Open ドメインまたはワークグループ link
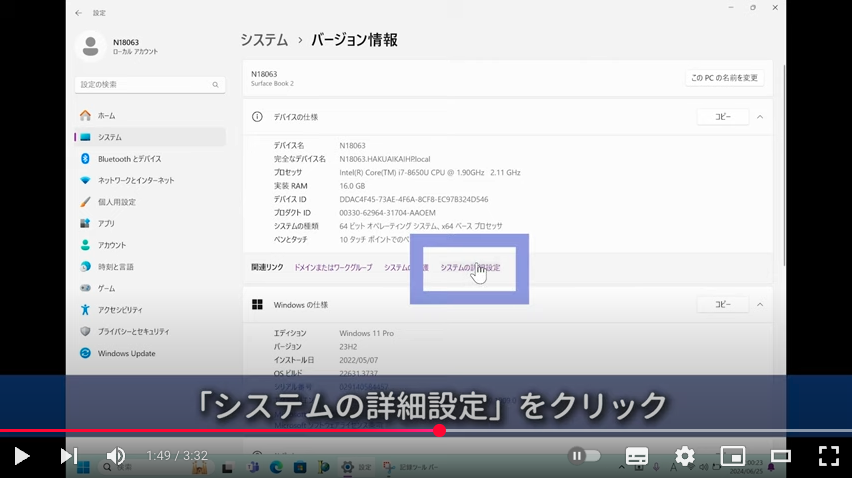The width and height of the screenshot is (852, 478). point(333,268)
